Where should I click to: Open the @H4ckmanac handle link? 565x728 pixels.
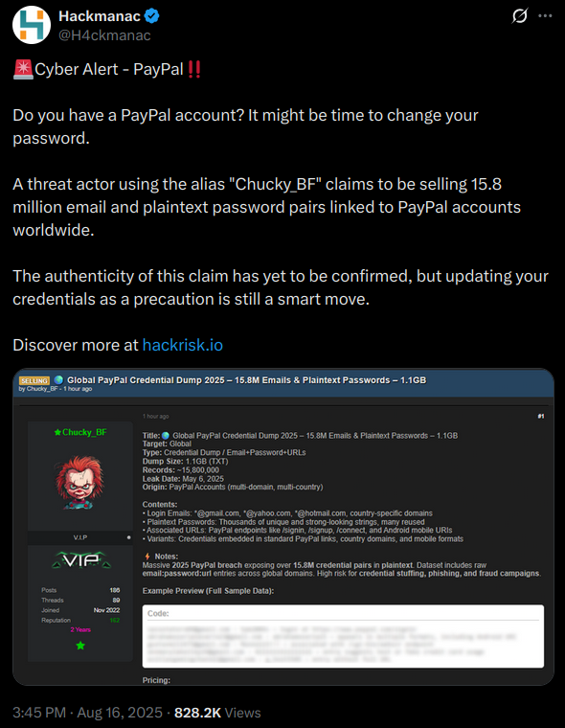[x=104, y=35]
